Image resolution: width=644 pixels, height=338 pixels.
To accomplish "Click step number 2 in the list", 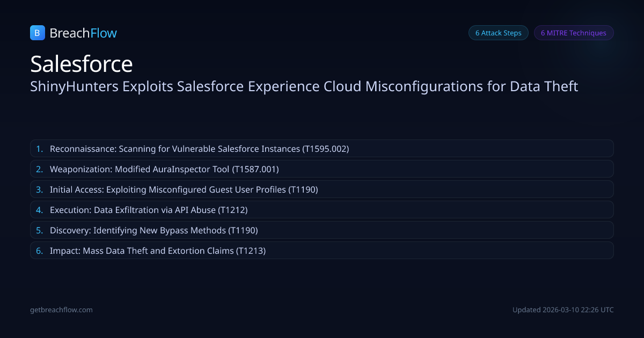I will [39, 169].
